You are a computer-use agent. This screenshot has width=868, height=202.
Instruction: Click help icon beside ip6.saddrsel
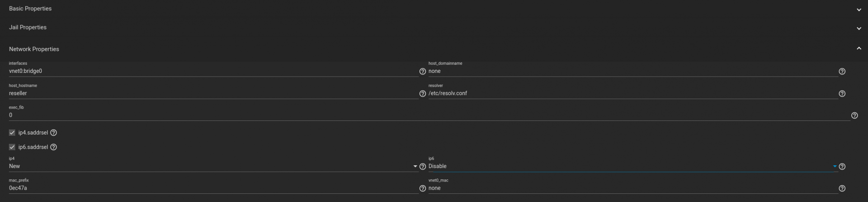(x=53, y=147)
